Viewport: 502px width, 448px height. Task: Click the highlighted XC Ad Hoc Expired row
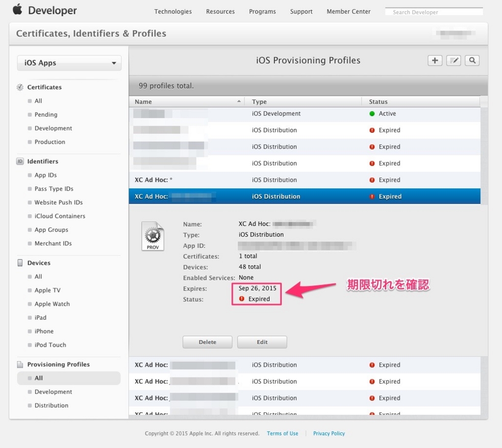(x=304, y=196)
